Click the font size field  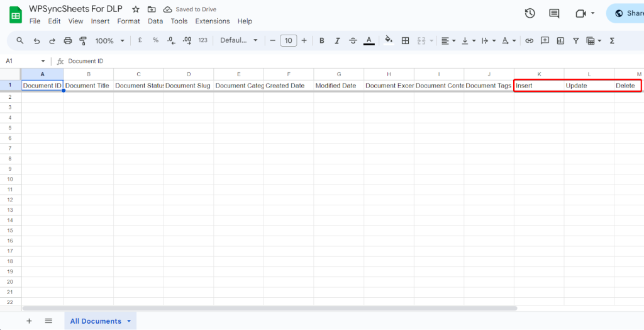click(288, 40)
